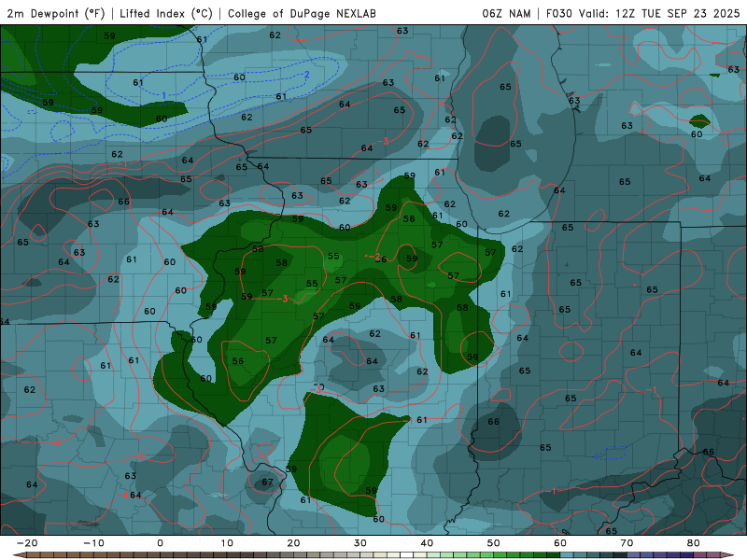Image resolution: width=747 pixels, height=560 pixels.
Task: Click the '67' dewpoint value on the map
Action: click(267, 482)
